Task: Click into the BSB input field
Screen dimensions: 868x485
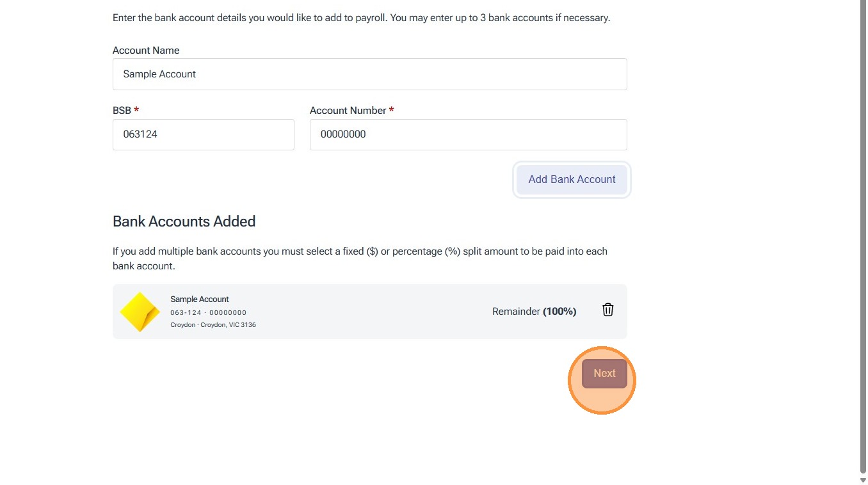Action: (x=203, y=134)
